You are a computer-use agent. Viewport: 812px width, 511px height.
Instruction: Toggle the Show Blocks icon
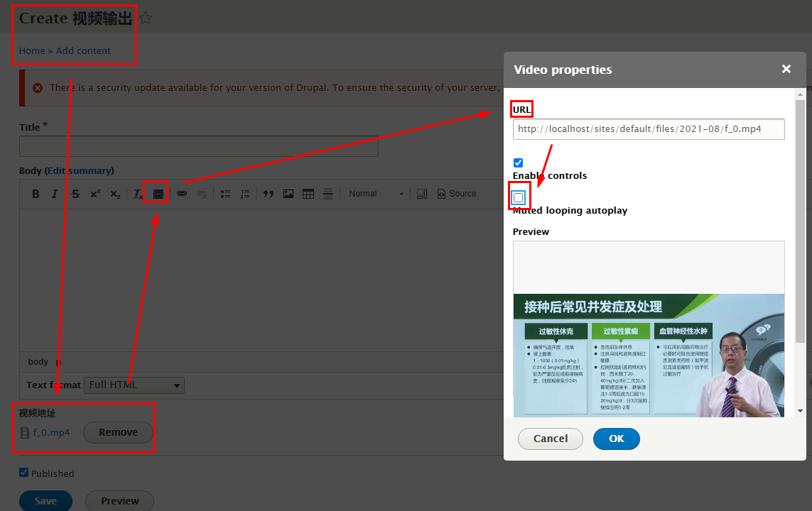tap(422, 194)
